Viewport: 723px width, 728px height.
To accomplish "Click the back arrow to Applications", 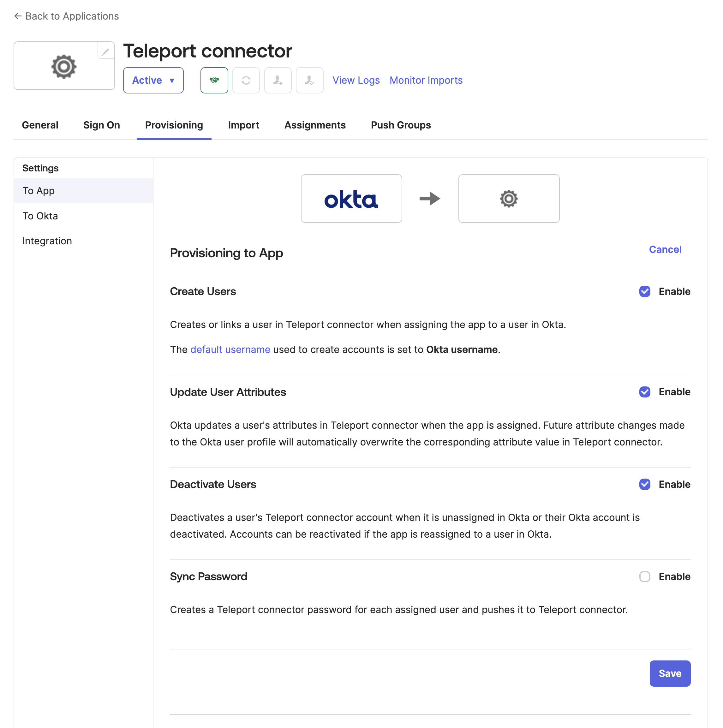I will pyautogui.click(x=17, y=16).
